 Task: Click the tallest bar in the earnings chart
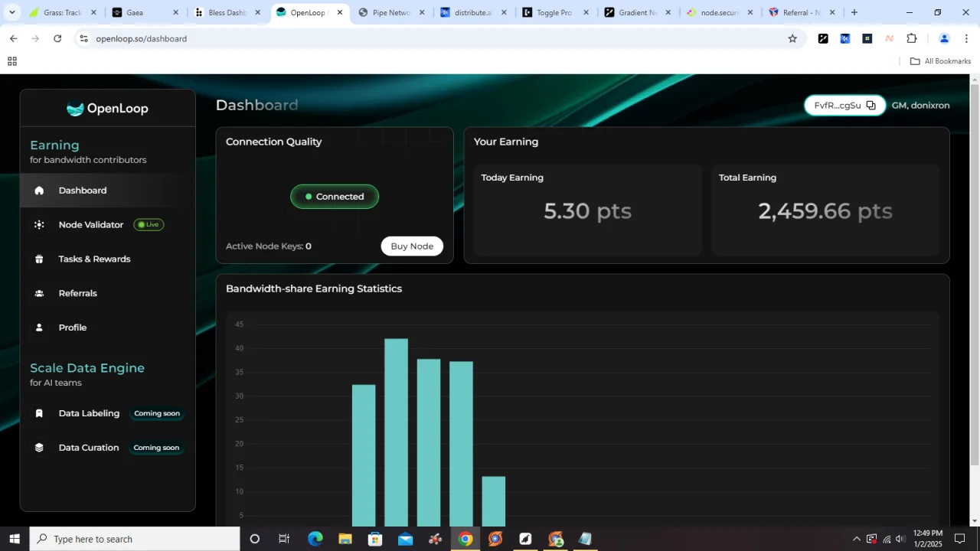tap(396, 432)
